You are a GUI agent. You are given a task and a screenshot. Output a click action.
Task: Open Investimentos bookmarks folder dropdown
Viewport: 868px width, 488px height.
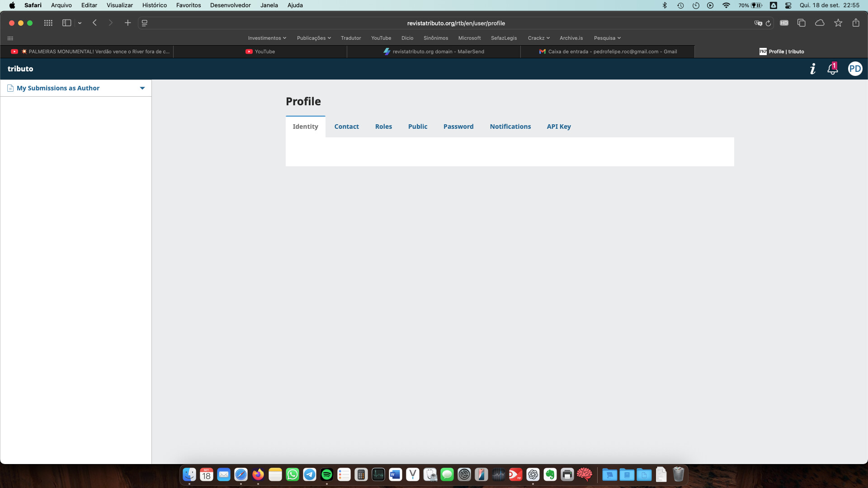tap(267, 38)
